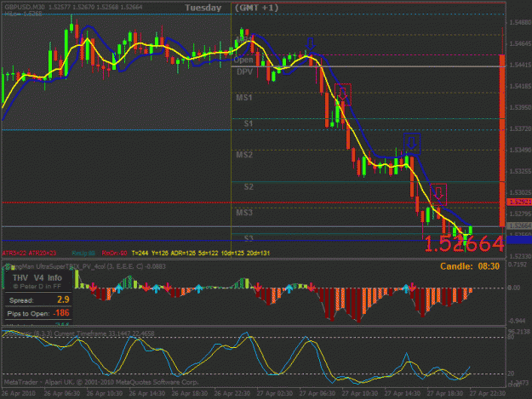Click the -0.944 TRIX scale value
Image resolution: width=532 pixels, height=399 pixels.
pos(516,321)
